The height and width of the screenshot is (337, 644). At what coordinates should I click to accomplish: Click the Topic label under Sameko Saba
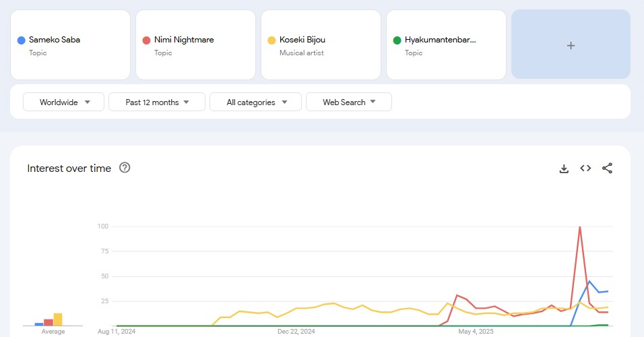[x=38, y=53]
